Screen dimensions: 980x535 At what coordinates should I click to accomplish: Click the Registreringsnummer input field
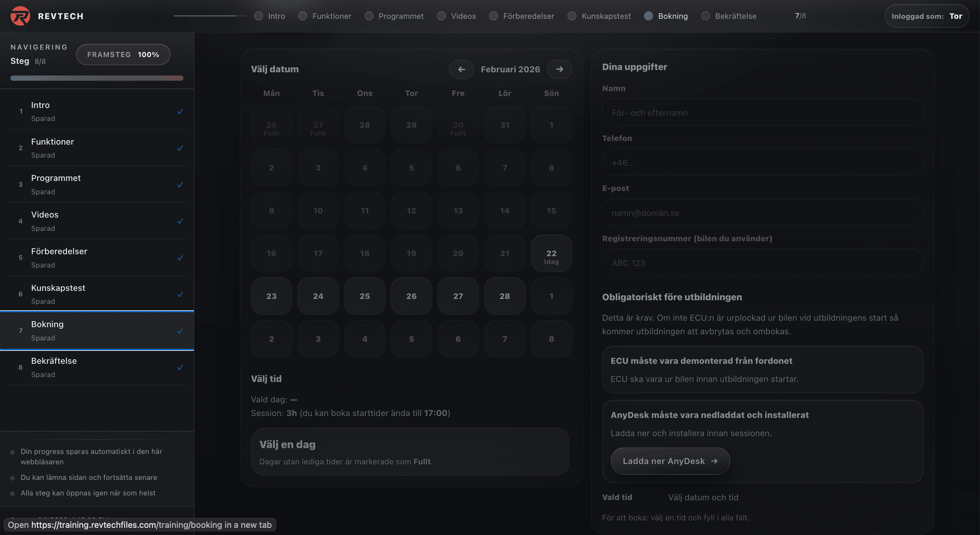(x=762, y=263)
